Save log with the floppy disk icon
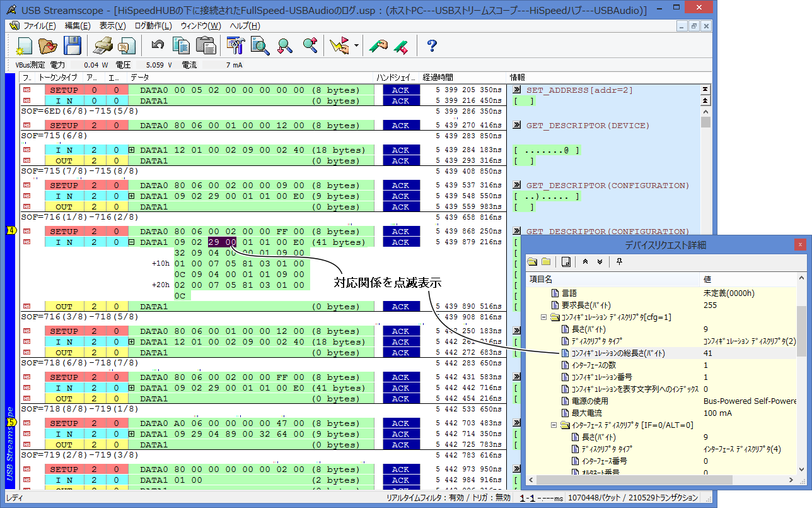This screenshot has width=812, height=508. point(72,45)
